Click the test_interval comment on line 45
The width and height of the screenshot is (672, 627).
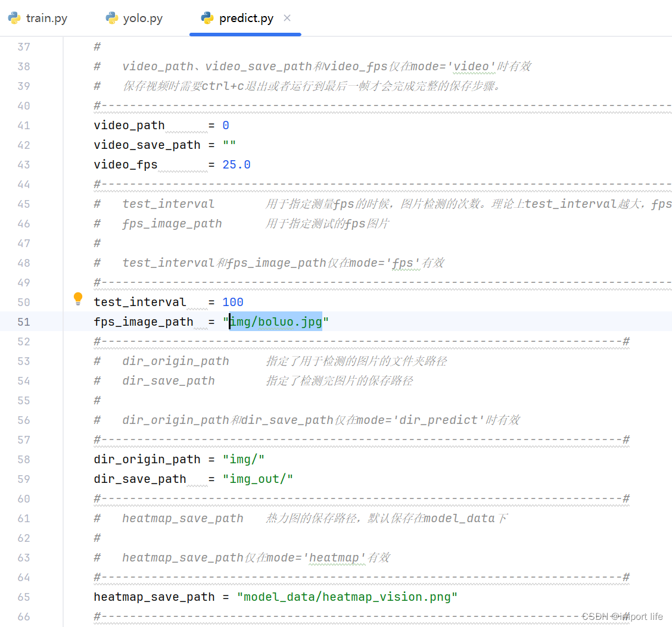click(x=382, y=204)
